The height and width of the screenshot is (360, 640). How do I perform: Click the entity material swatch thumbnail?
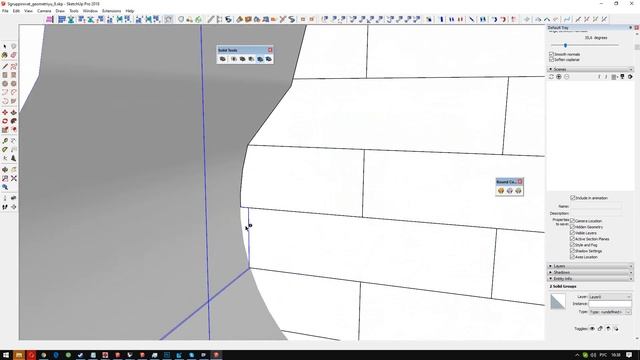pyautogui.click(x=558, y=302)
